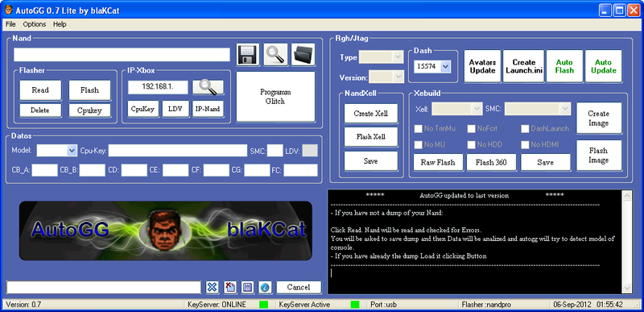Click the small blue floppy disk icon

coord(248,287)
